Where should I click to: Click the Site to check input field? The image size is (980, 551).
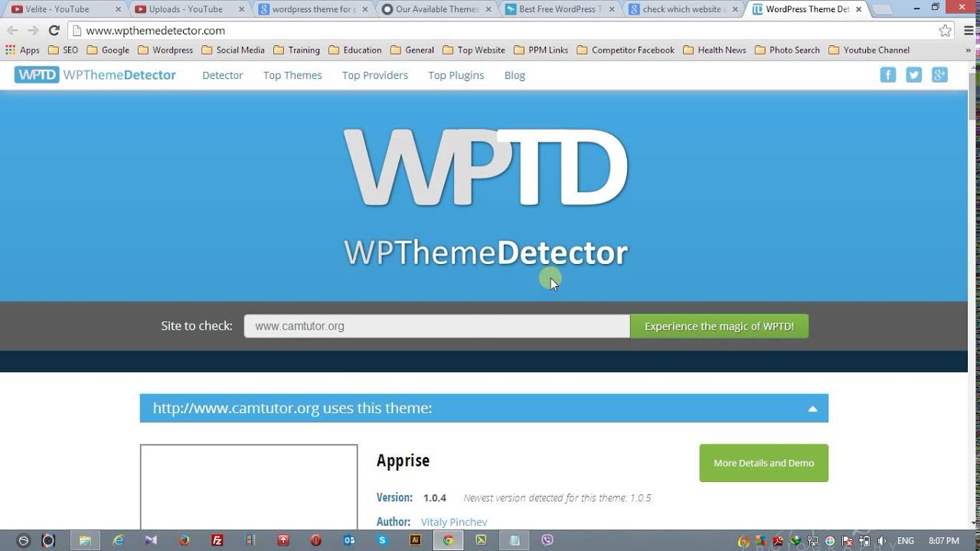pos(436,326)
